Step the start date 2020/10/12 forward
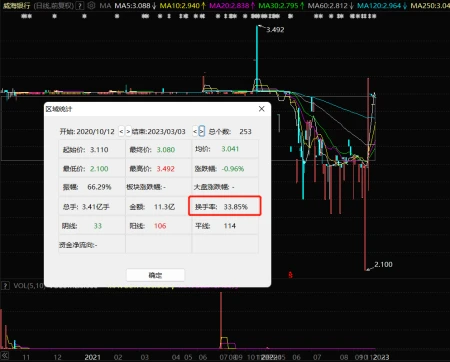Screen dimensions: 450x362 (x=128, y=132)
